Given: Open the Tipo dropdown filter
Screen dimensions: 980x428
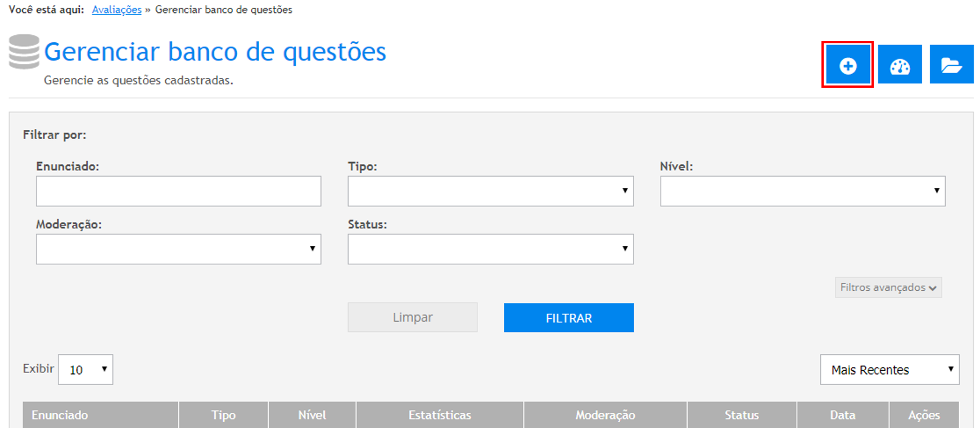Looking at the screenshot, I should tap(490, 191).
